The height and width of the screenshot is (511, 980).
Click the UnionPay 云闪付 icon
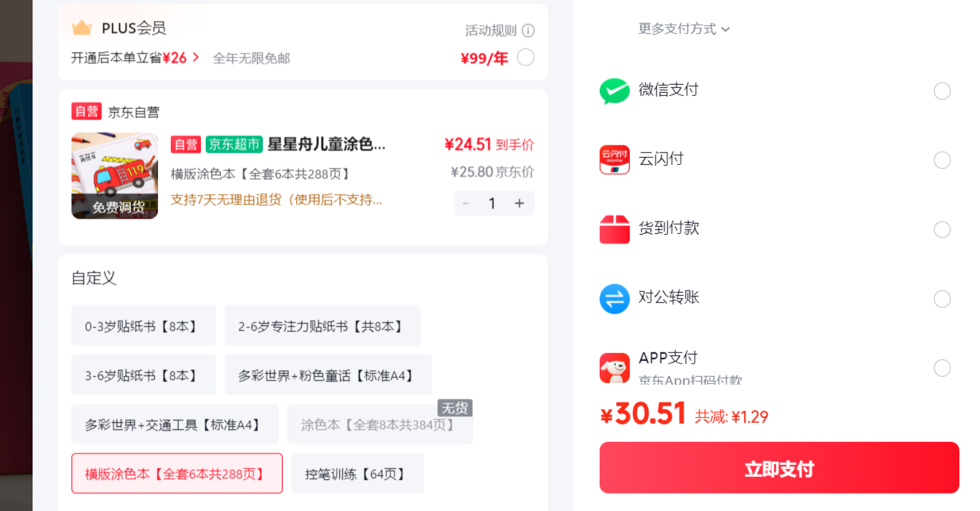[614, 160]
